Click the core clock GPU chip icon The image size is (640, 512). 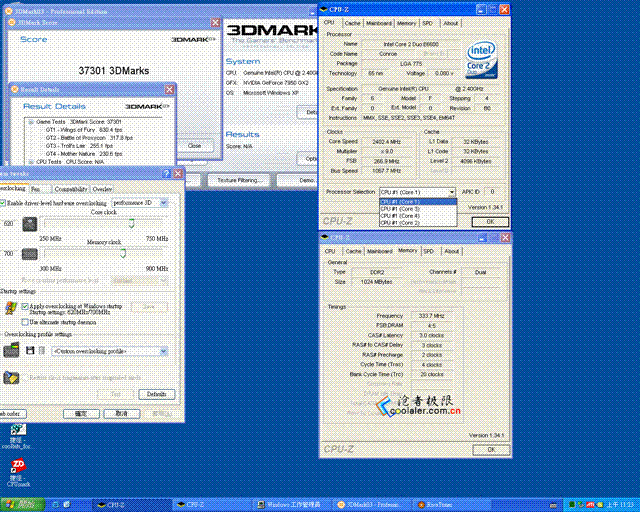(30, 224)
